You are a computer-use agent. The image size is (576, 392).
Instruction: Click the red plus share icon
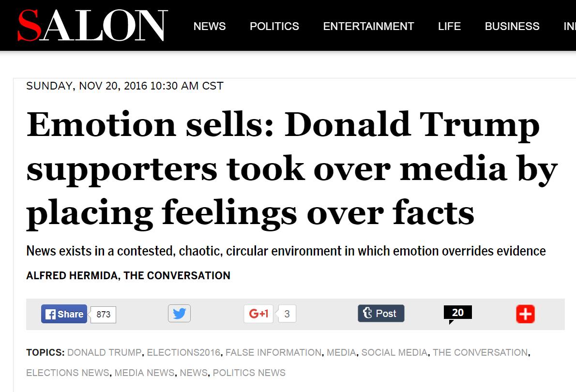click(525, 314)
